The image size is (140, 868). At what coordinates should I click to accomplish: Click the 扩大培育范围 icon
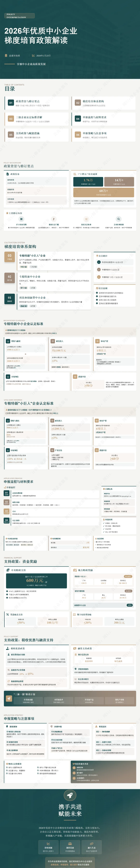click(x=21, y=219)
